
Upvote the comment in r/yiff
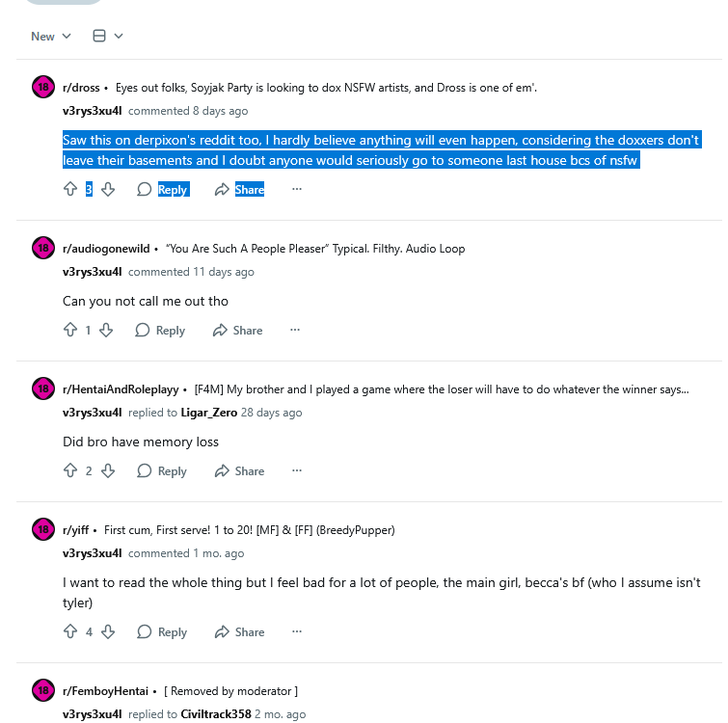pyautogui.click(x=69, y=632)
